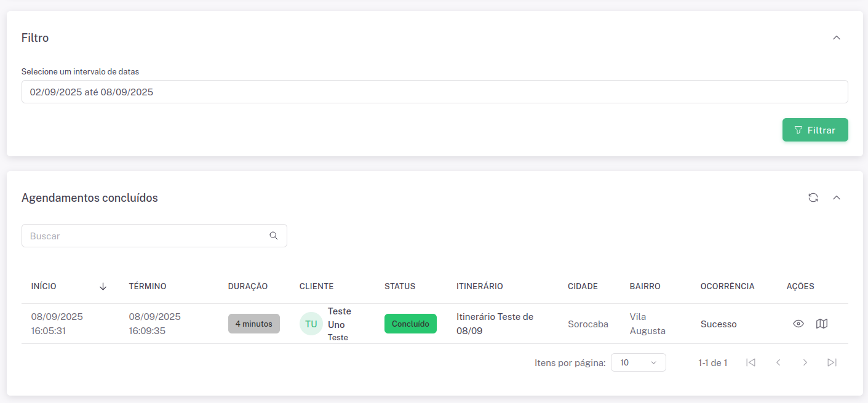
Task: Sort by the Cliente column header
Action: click(x=316, y=286)
